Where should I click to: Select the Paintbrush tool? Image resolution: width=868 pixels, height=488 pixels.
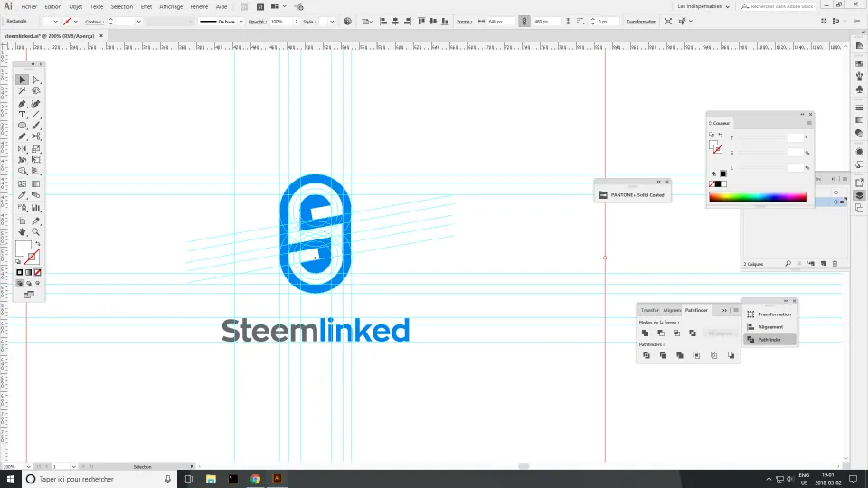coord(36,126)
